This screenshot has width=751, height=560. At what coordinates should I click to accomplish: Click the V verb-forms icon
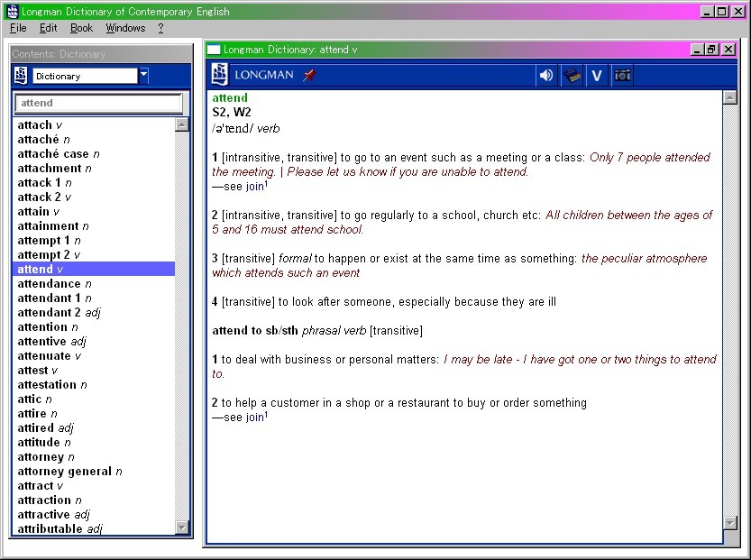[597, 75]
